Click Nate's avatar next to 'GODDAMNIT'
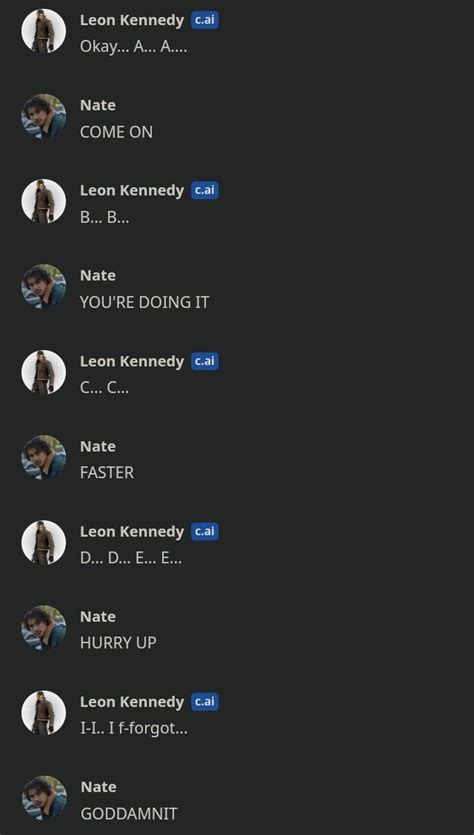 pos(44,798)
